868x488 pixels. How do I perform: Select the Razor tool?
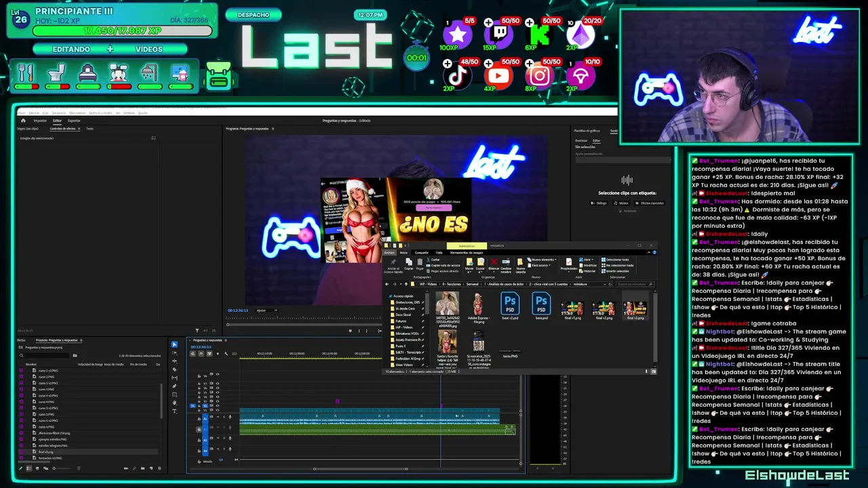tap(174, 369)
